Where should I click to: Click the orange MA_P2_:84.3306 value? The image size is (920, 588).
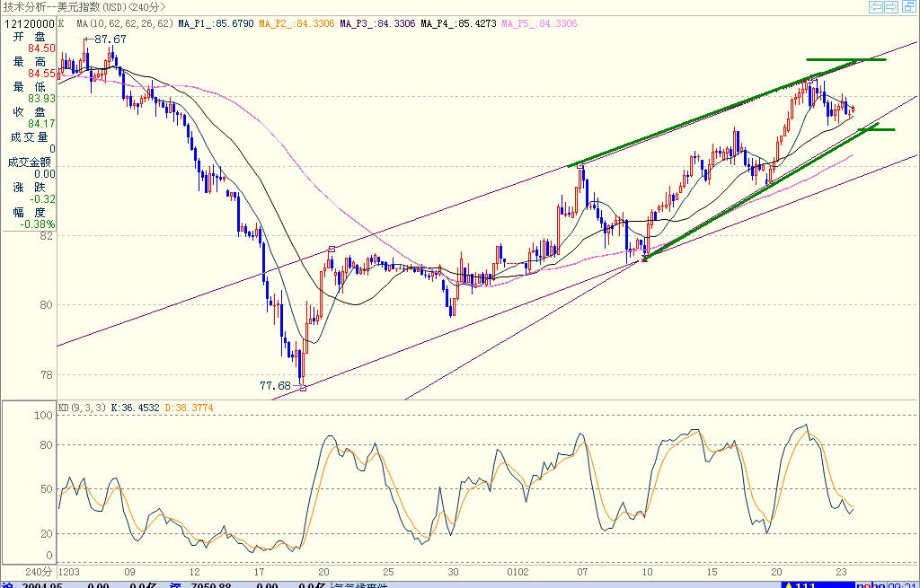coord(296,24)
